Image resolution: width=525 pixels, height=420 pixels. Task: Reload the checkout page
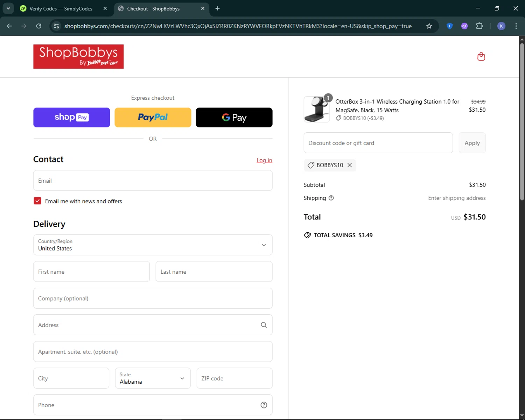tap(39, 26)
